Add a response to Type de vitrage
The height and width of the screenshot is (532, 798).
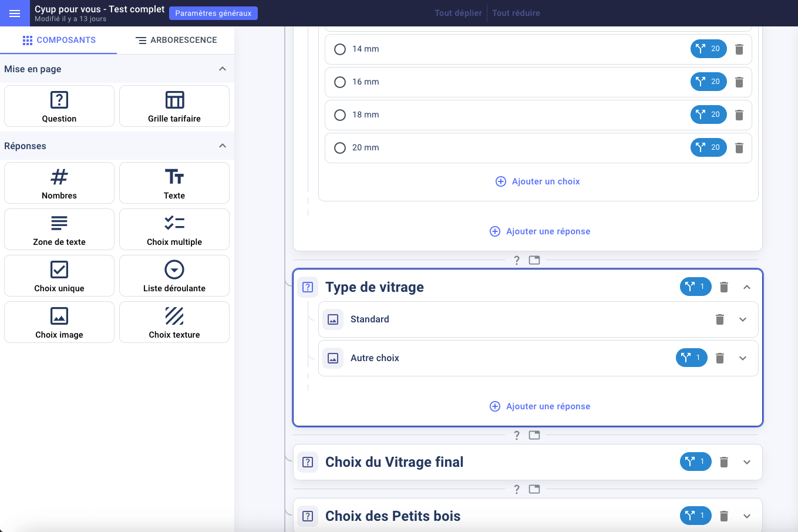(540, 406)
